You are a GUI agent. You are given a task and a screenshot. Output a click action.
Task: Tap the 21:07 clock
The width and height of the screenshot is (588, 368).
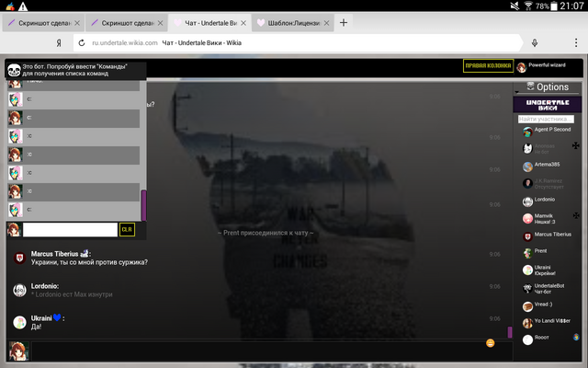[x=571, y=6]
